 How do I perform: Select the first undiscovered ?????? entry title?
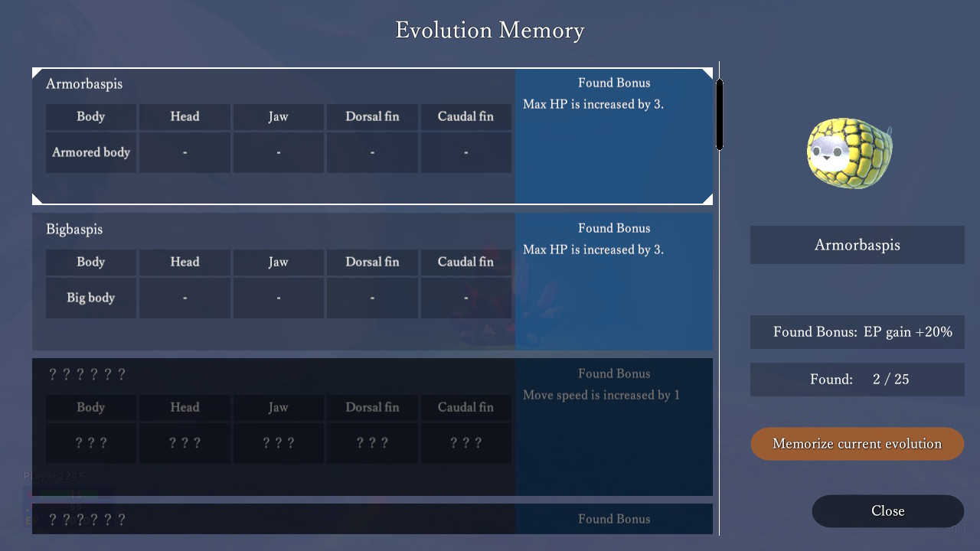coord(87,374)
